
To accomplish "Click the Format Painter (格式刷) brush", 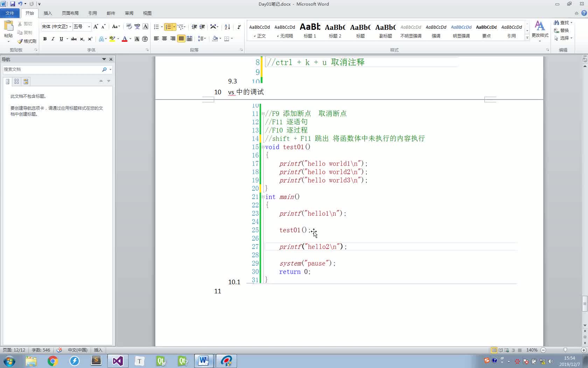I will pyautogui.click(x=20, y=41).
